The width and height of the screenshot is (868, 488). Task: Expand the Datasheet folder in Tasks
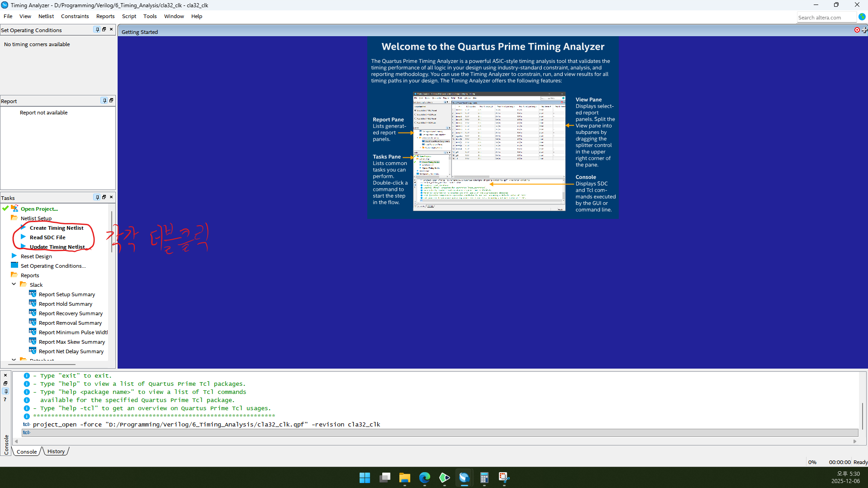click(x=14, y=360)
